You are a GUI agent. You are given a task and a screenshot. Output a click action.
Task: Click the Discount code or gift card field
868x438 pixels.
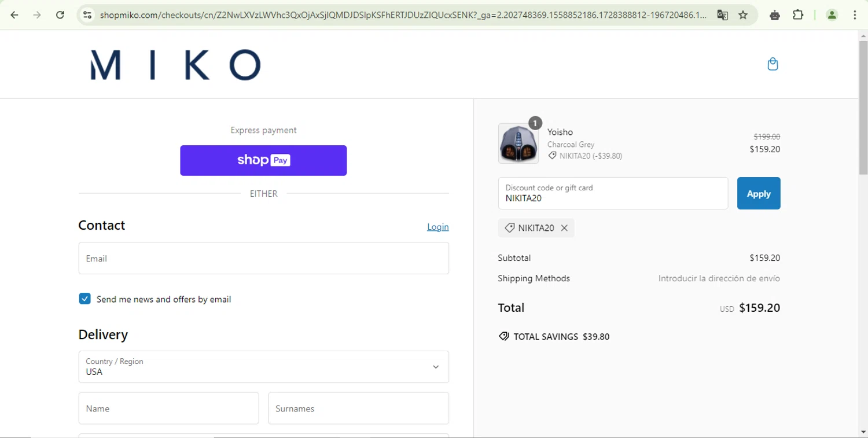click(613, 193)
